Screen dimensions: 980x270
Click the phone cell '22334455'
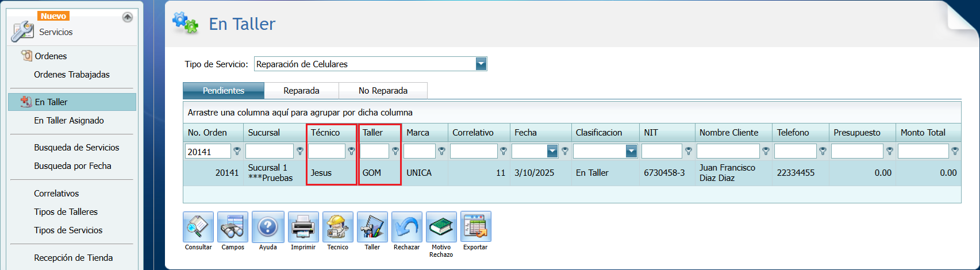[x=801, y=172]
